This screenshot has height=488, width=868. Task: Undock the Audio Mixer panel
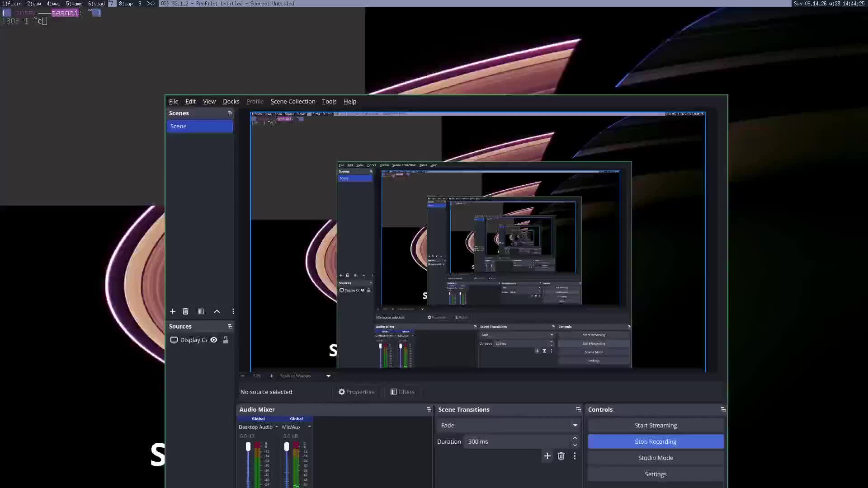(x=429, y=409)
